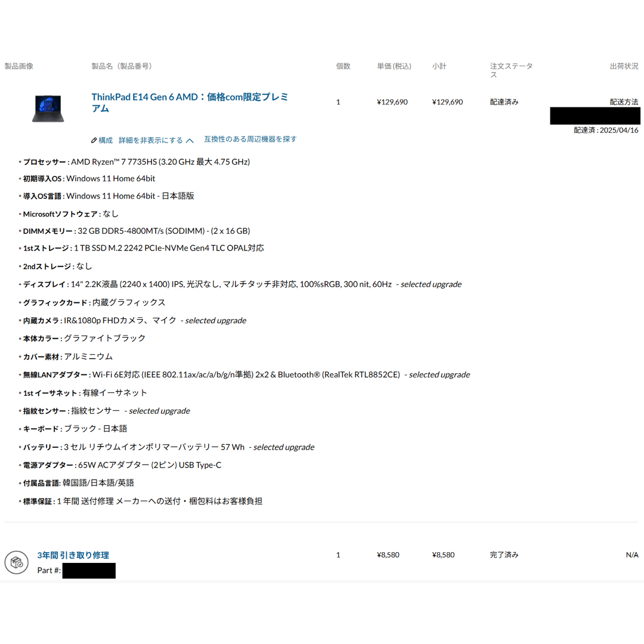
Task: Click the warranty service package icon
Action: [17, 562]
